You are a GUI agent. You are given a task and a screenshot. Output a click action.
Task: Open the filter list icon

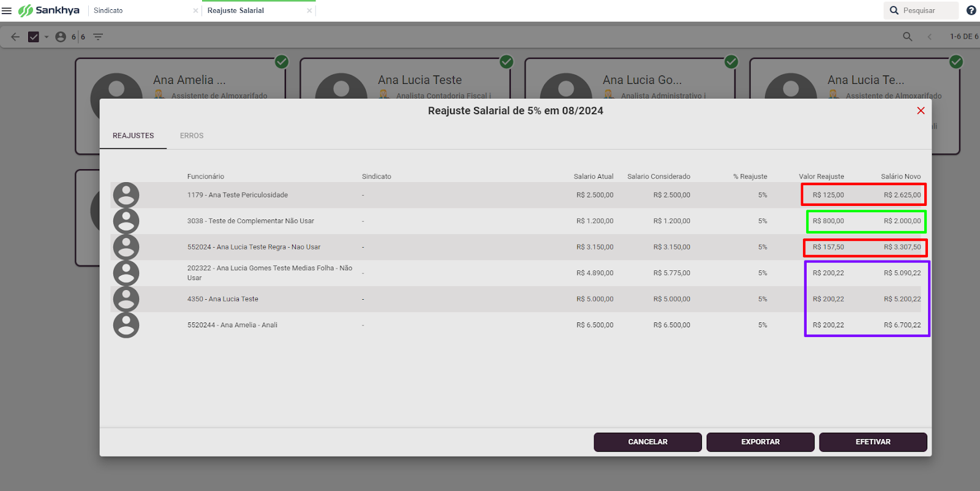[98, 37]
